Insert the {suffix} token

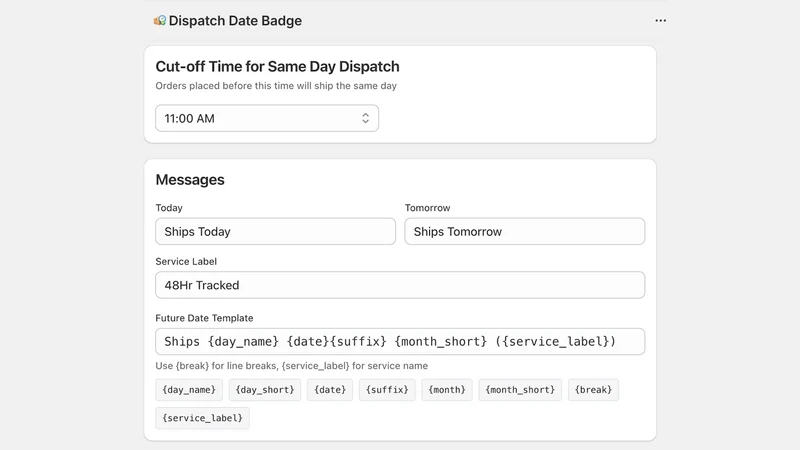point(387,390)
